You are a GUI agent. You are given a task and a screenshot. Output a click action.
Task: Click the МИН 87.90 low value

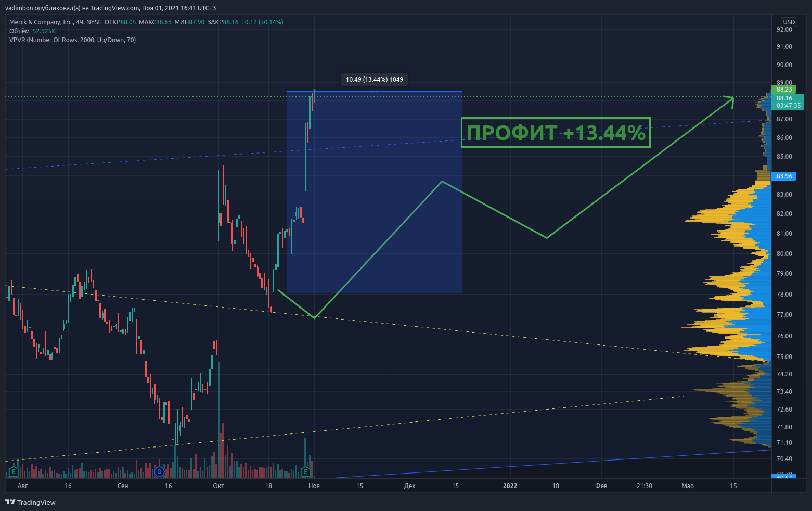189,22
